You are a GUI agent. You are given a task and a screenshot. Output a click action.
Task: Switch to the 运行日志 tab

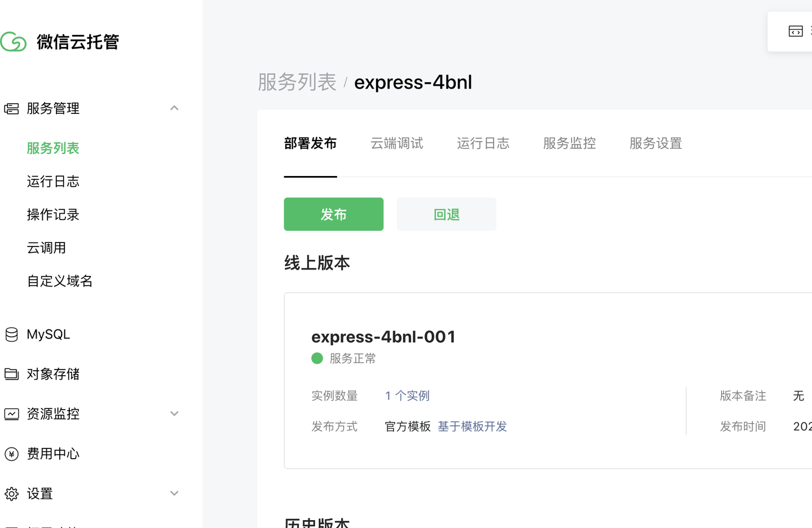tap(483, 143)
